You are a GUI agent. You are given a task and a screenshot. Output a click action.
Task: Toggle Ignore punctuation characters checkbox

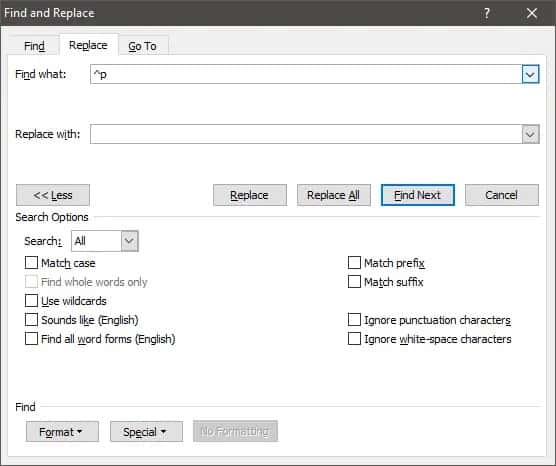pos(354,320)
